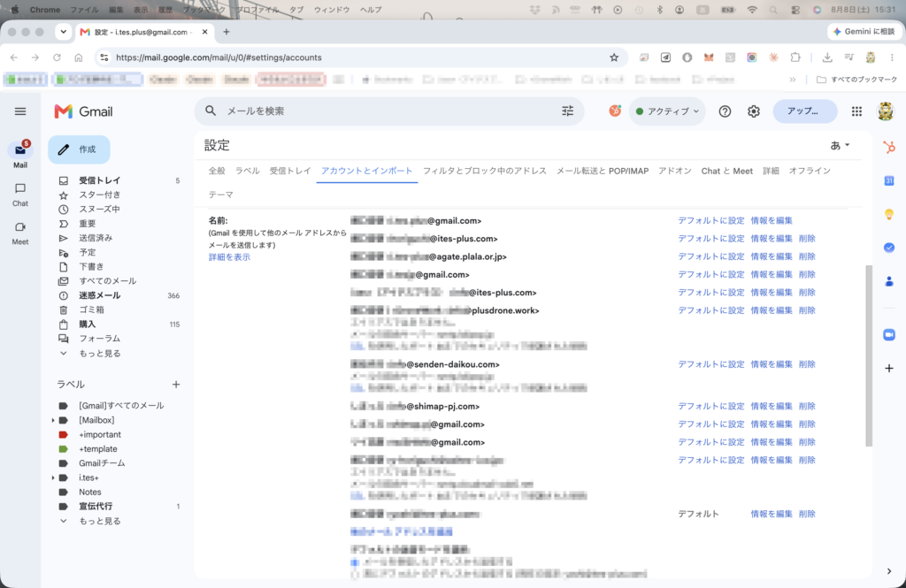Switch to the テーマ tab
Viewport: 906px width, 588px height.
220,195
